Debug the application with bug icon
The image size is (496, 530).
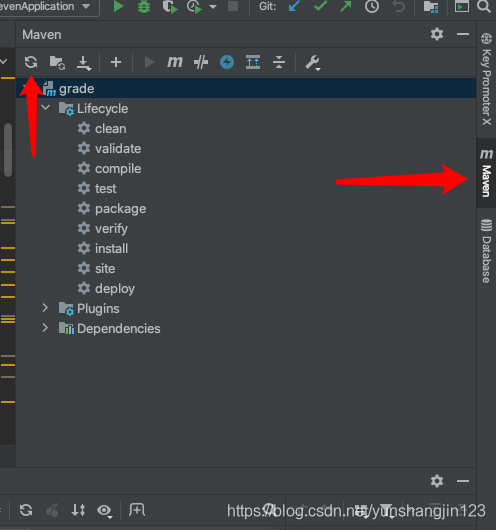point(144,6)
